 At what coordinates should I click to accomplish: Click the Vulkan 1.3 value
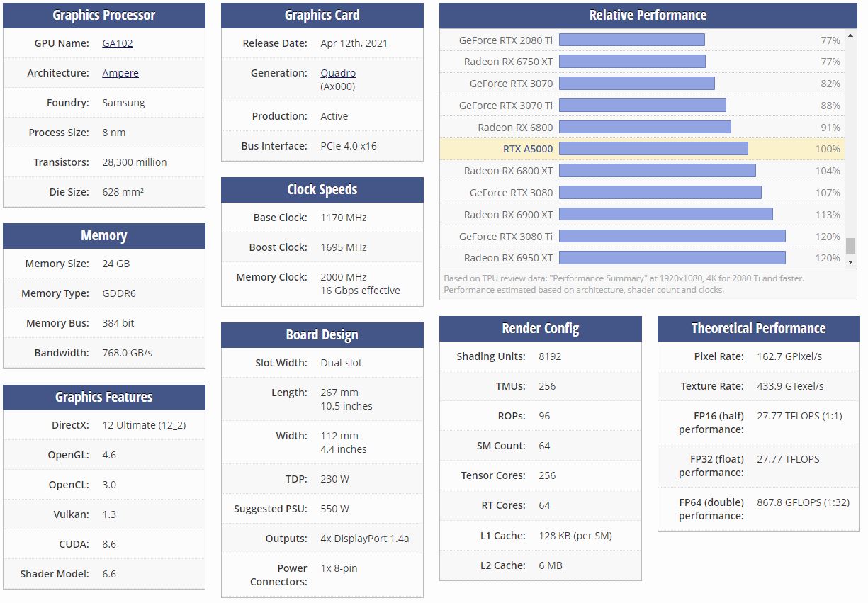[109, 514]
